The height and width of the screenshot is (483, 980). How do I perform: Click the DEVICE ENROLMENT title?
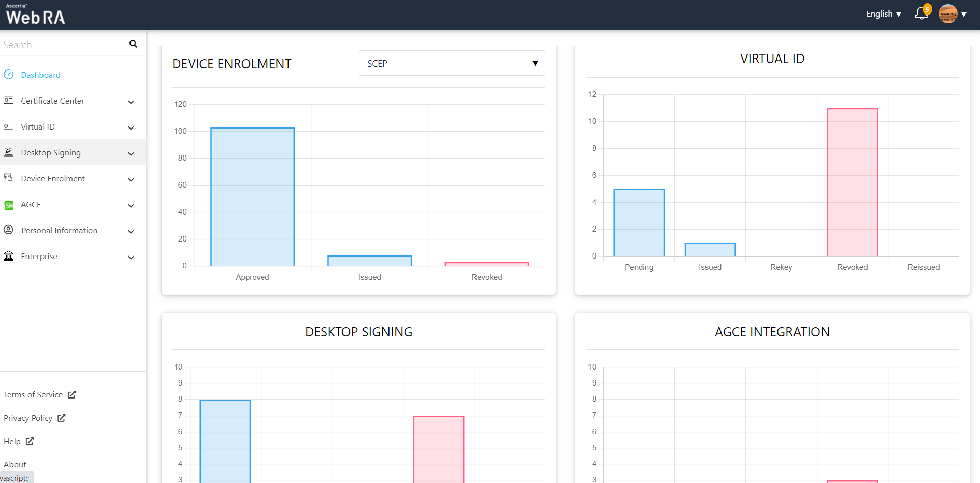click(x=232, y=64)
